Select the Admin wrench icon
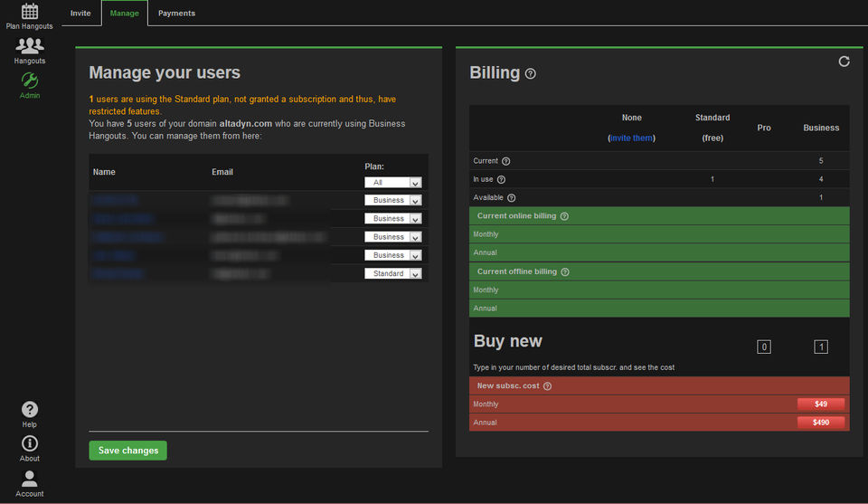Viewport: 868px width, 504px height. (x=29, y=81)
